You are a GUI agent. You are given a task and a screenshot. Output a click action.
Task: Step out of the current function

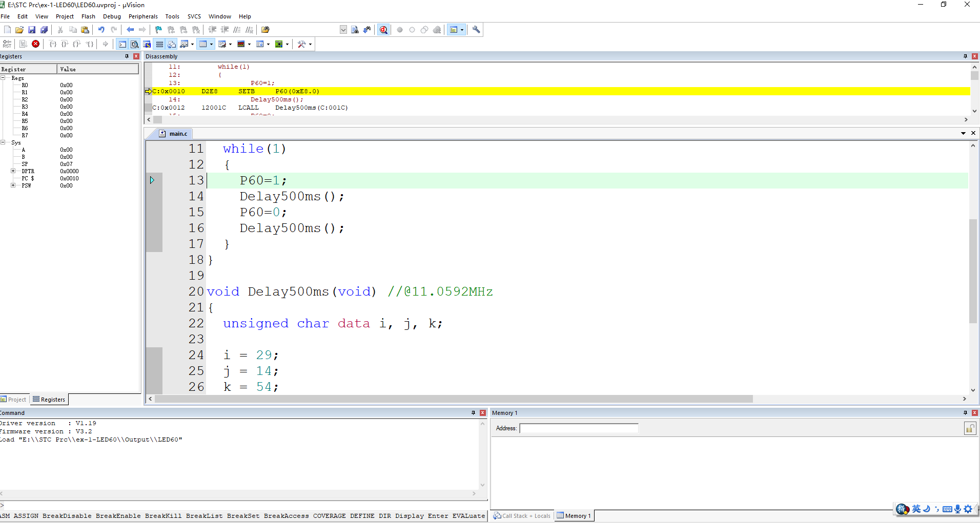(x=77, y=44)
